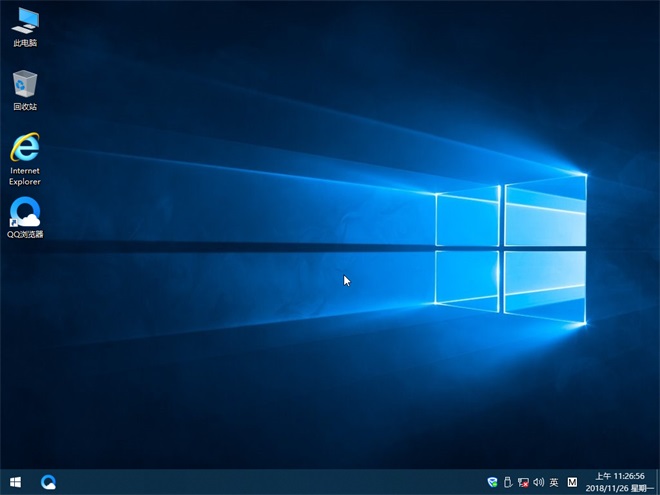This screenshot has width=660, height=495.
Task: Select the 回收站 Recycle Bin icon
Action: click(x=25, y=84)
